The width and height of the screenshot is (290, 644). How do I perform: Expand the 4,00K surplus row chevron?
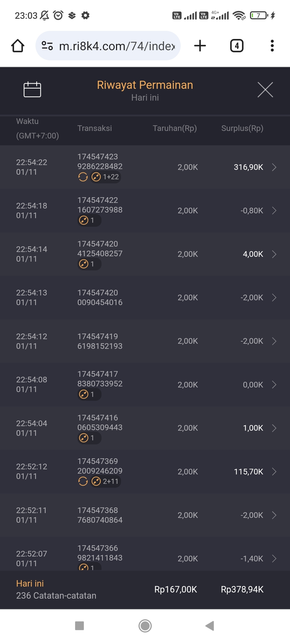[x=274, y=254]
